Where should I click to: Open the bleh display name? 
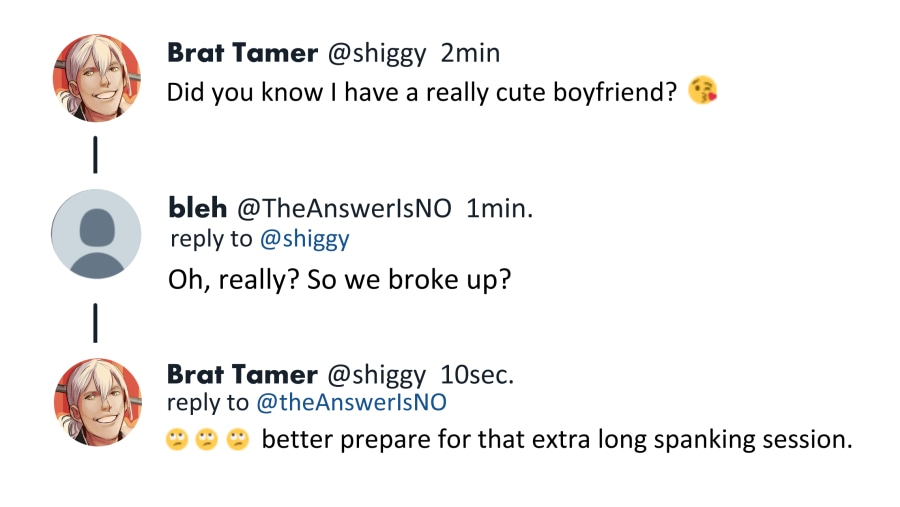click(x=198, y=208)
